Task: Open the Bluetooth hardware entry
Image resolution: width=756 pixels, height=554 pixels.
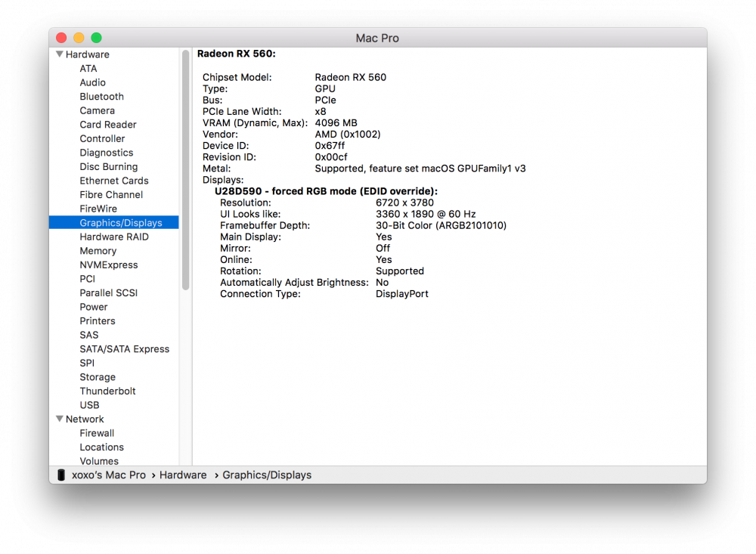Action: pyautogui.click(x=102, y=97)
